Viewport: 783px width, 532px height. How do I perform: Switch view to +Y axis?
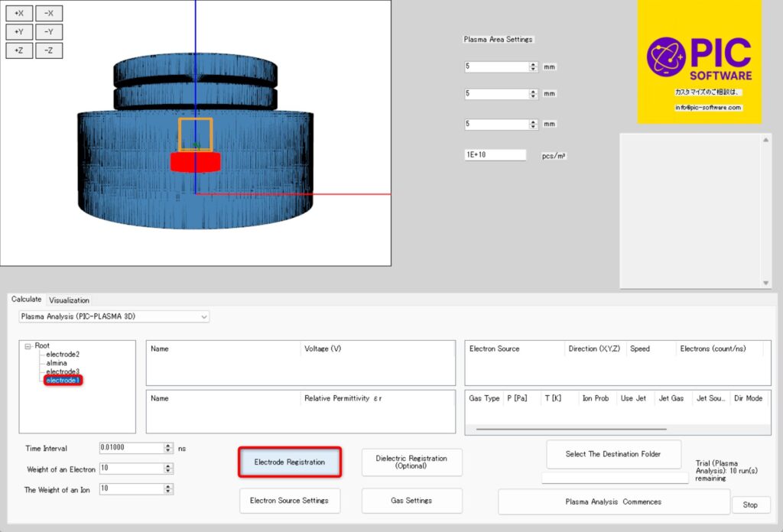(x=18, y=32)
